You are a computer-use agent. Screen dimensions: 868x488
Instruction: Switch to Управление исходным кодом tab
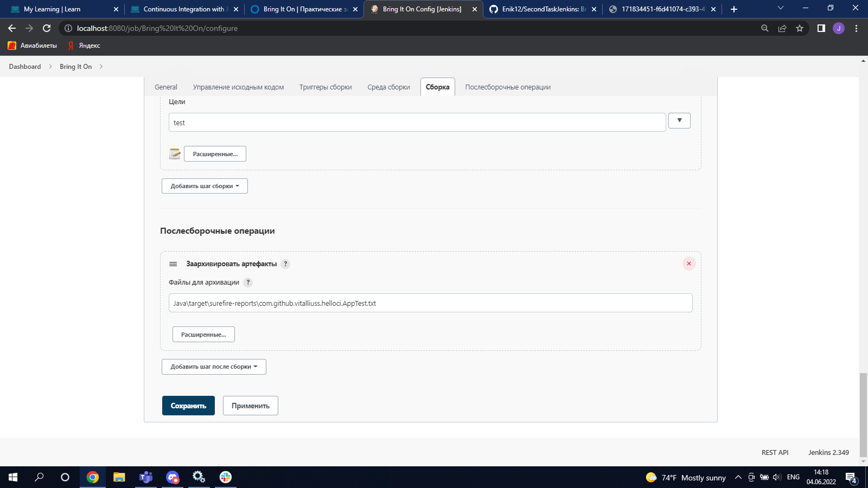(238, 87)
